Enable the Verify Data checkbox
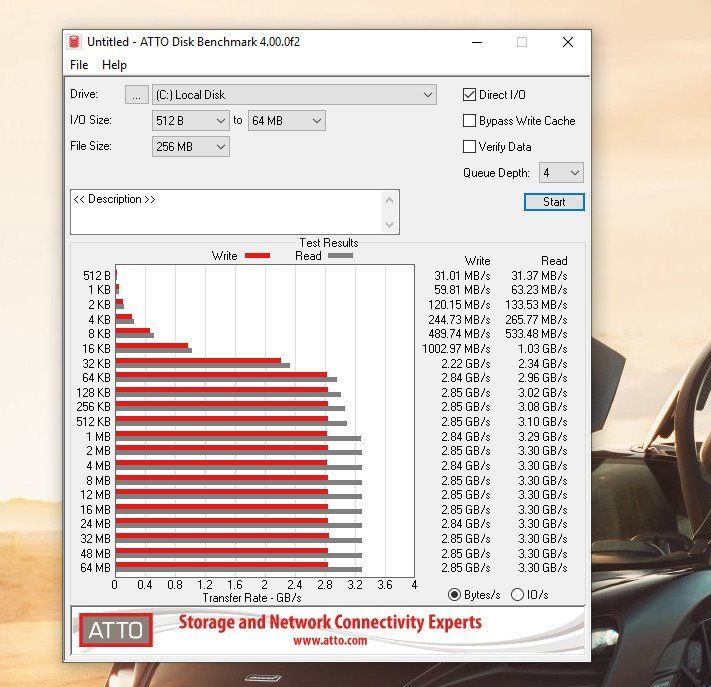 pyautogui.click(x=469, y=146)
